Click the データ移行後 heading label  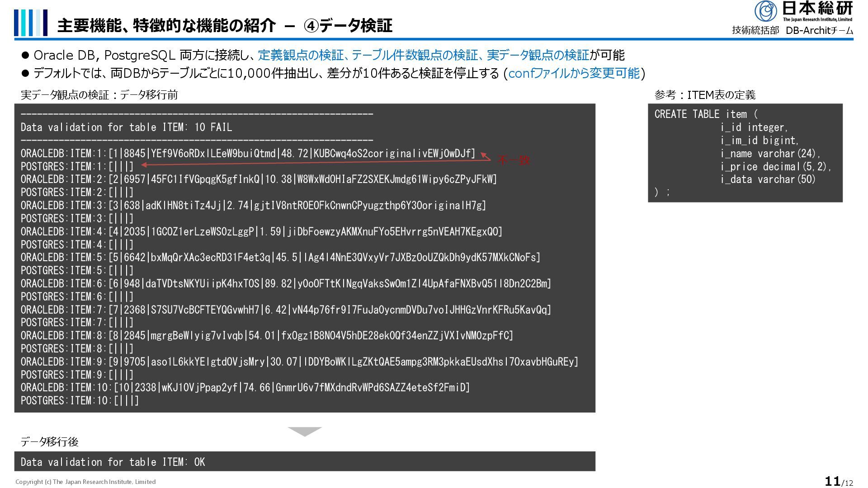[x=50, y=442]
